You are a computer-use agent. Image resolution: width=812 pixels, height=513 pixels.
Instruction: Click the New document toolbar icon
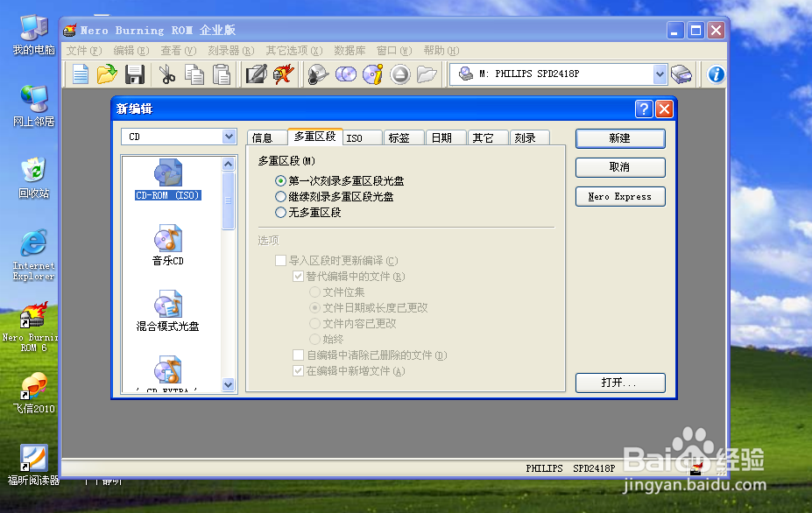81,74
